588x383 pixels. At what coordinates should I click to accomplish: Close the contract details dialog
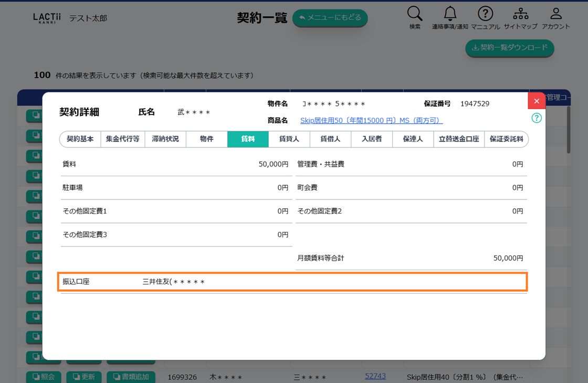pos(536,101)
